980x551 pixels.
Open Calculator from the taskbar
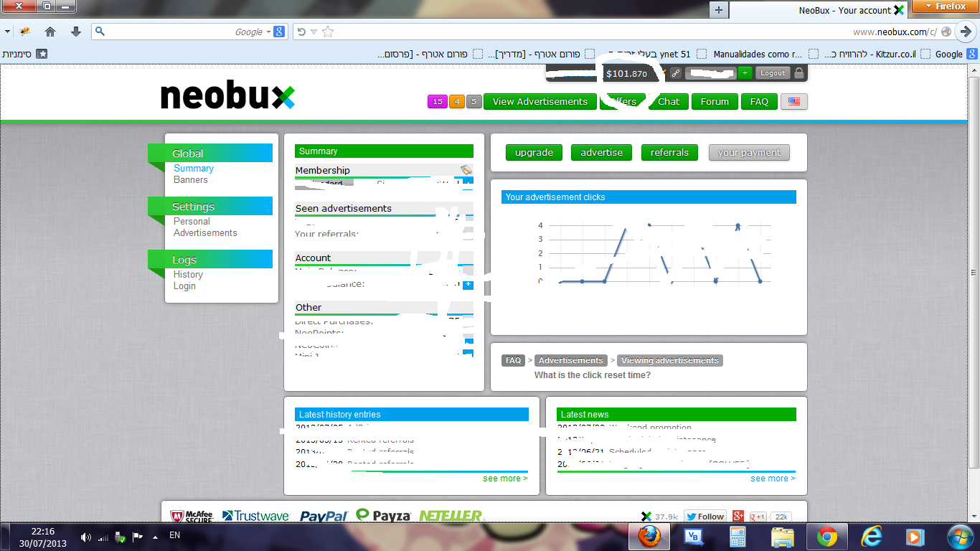[x=738, y=536]
